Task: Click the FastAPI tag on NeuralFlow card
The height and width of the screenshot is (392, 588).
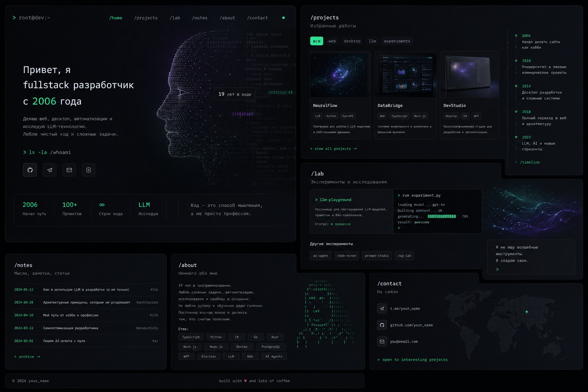Action: point(348,116)
